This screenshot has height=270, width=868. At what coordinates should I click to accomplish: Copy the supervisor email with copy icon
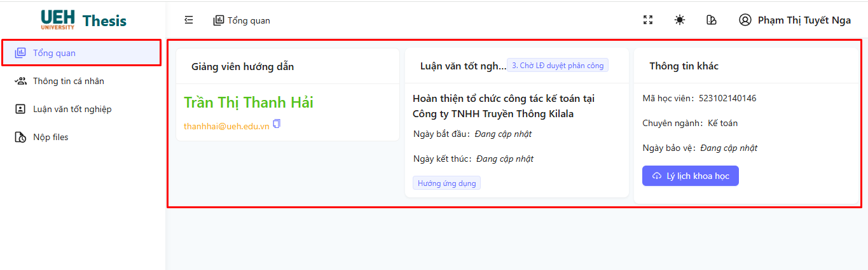click(277, 124)
